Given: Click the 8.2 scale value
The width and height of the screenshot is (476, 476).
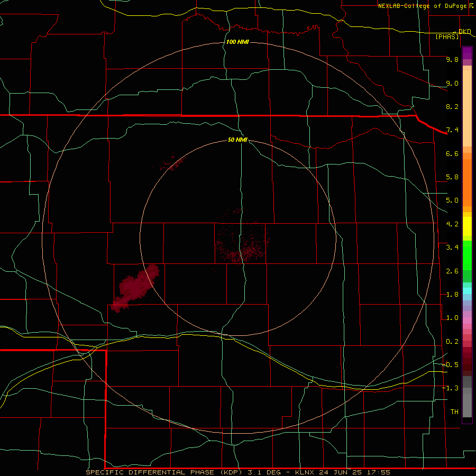Looking at the screenshot, I should 452,106.
